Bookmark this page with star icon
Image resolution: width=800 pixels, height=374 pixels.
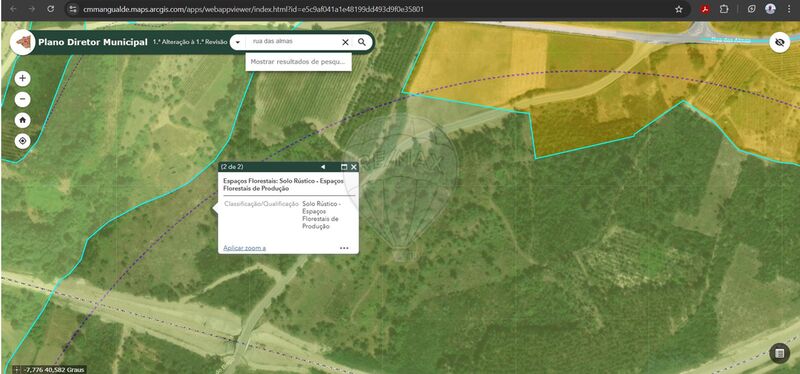pyautogui.click(x=679, y=9)
